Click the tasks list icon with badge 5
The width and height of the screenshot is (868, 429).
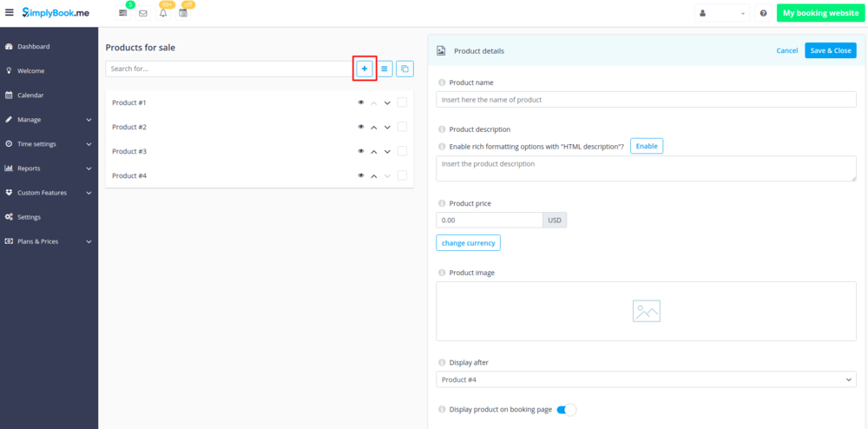click(x=123, y=14)
